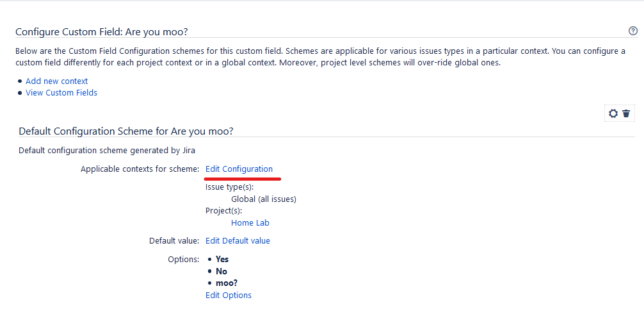The width and height of the screenshot is (644, 316).
Task: Click the bold "Yes" option
Action: (x=222, y=259)
